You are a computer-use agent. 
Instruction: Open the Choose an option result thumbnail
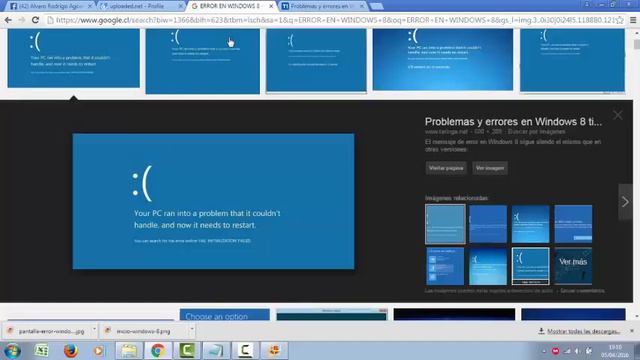(x=224, y=315)
